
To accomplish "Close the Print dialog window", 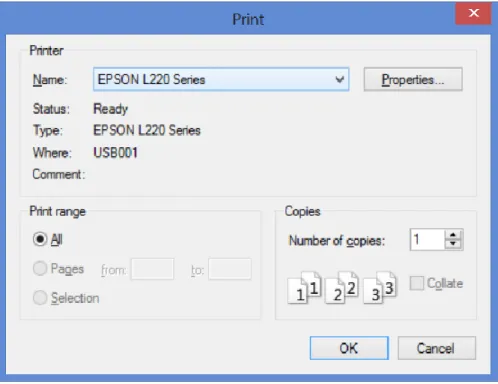I will click(473, 13).
